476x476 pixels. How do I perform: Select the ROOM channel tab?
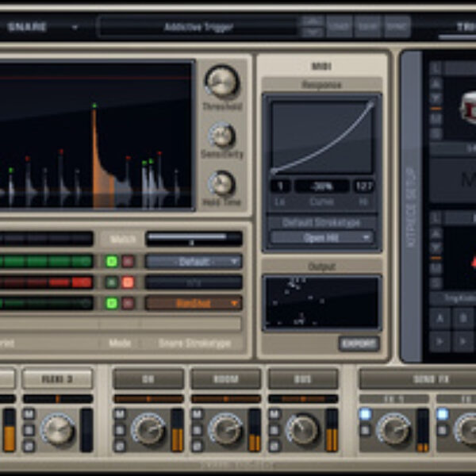[x=225, y=379]
